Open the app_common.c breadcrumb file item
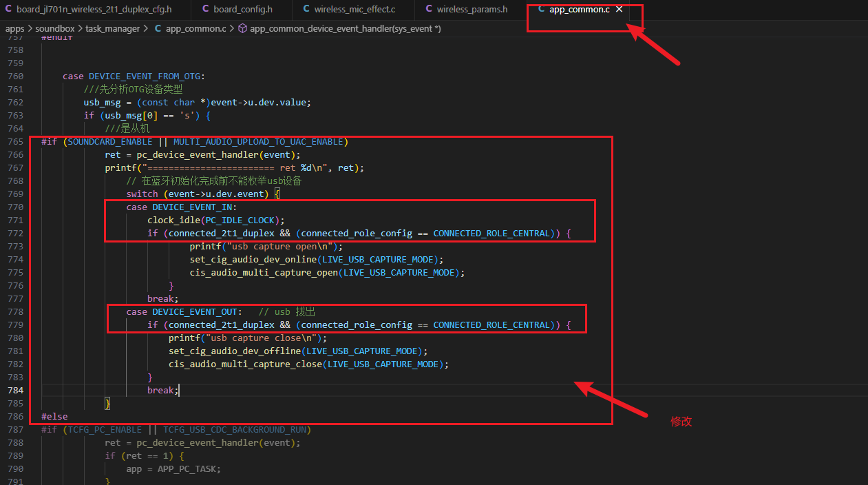The image size is (868, 485). coord(195,28)
